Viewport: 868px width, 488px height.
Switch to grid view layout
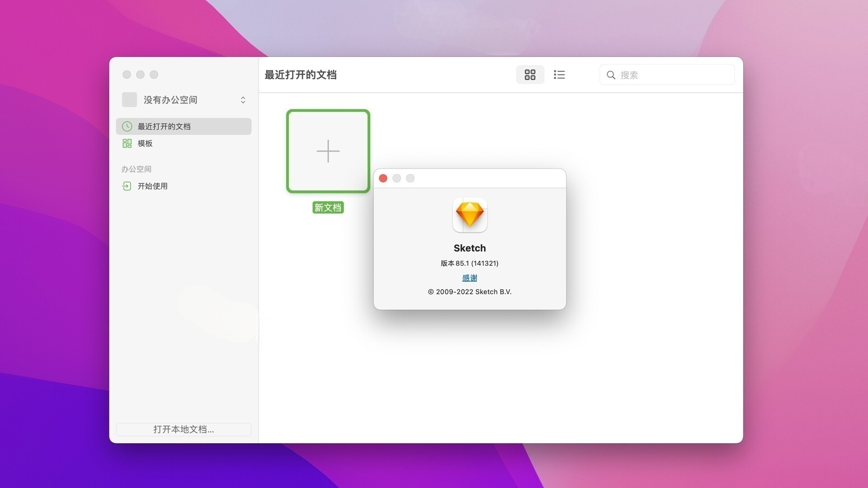click(x=530, y=75)
